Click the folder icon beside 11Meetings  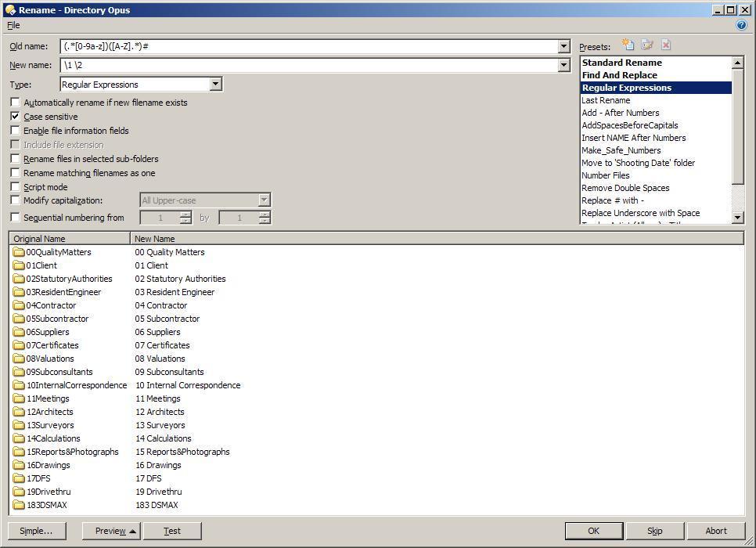click(19, 398)
